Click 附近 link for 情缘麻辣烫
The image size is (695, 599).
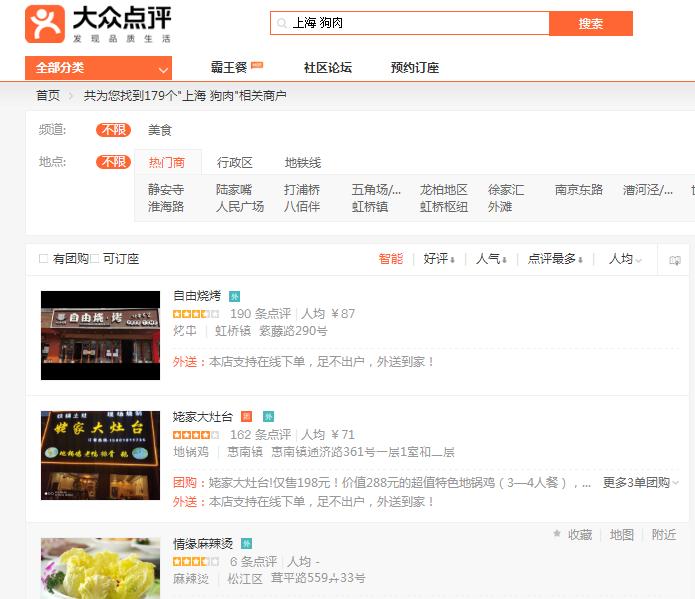click(x=664, y=535)
